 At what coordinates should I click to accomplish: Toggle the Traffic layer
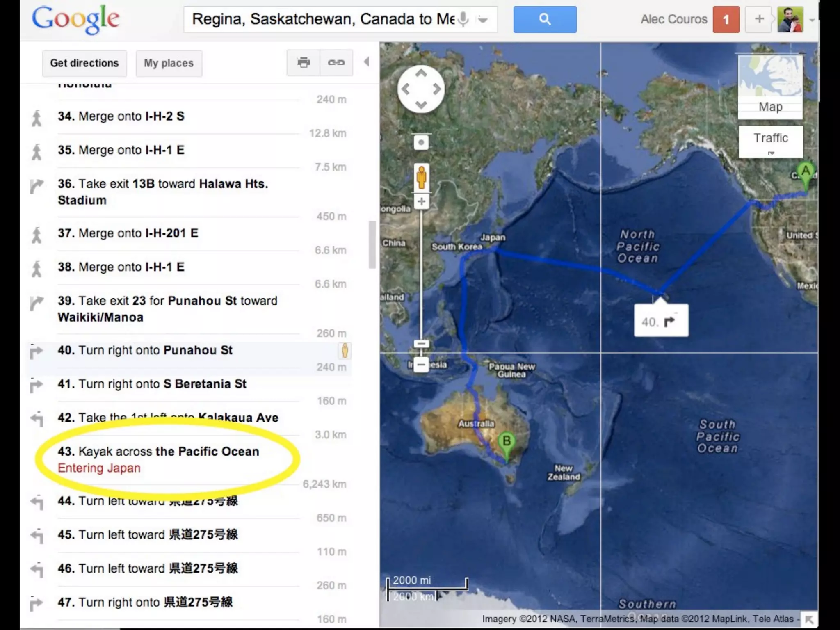pos(770,138)
